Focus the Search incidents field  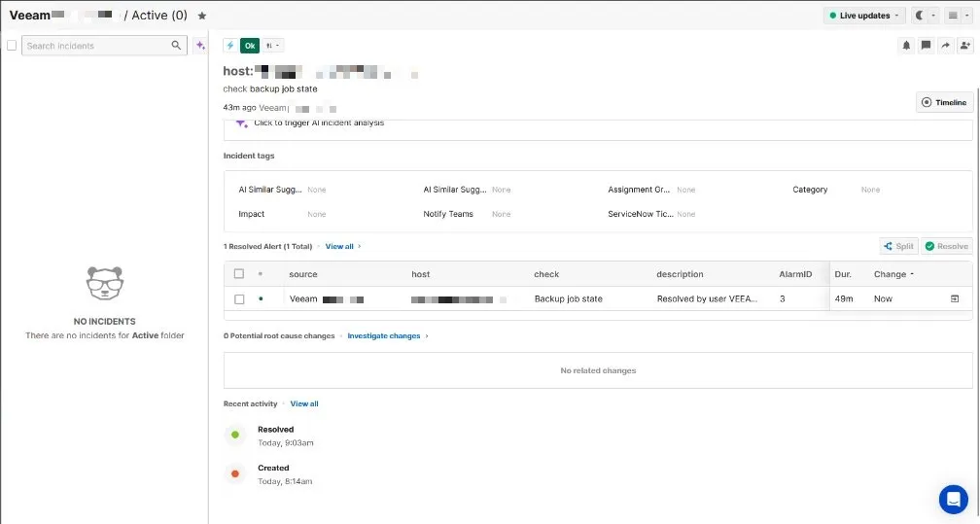(x=97, y=46)
